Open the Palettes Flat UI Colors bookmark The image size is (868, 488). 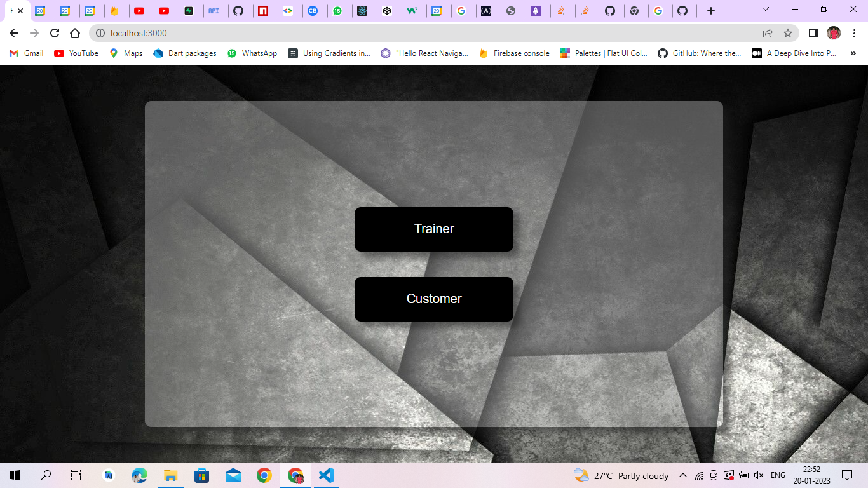[x=604, y=53]
